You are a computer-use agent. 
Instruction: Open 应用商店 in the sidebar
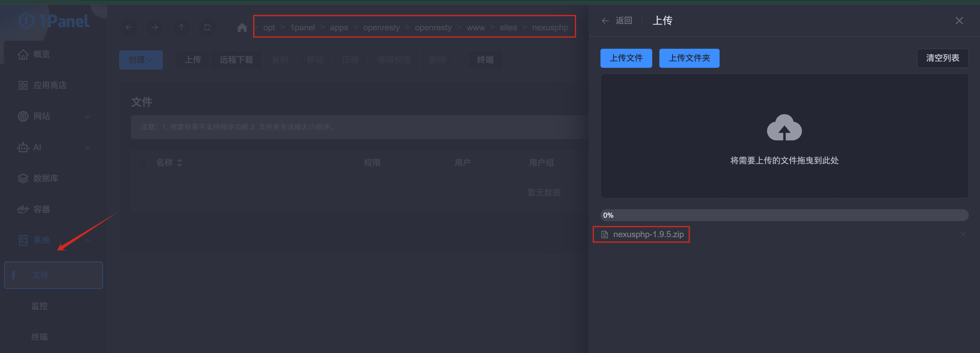point(49,85)
